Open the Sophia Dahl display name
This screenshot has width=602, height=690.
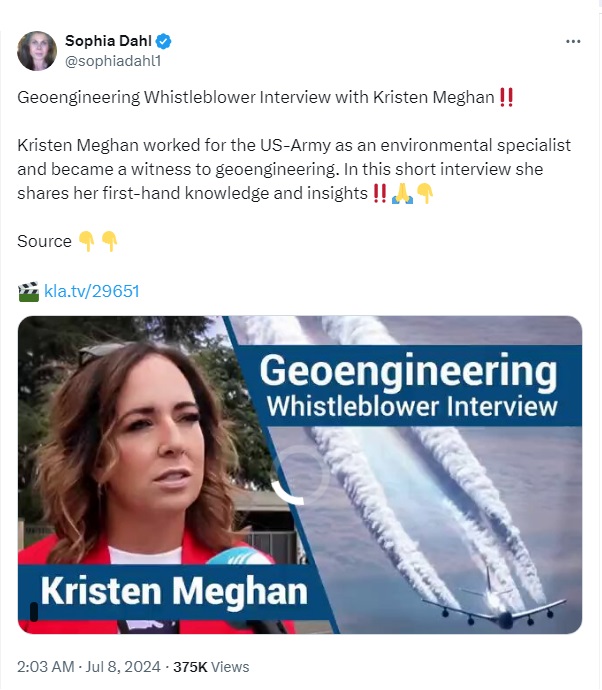108,41
